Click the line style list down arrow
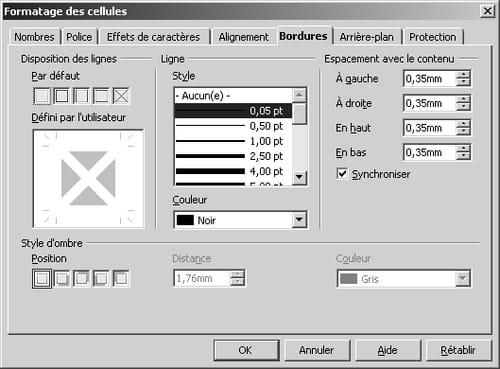This screenshot has width=500, height=369. tap(299, 176)
